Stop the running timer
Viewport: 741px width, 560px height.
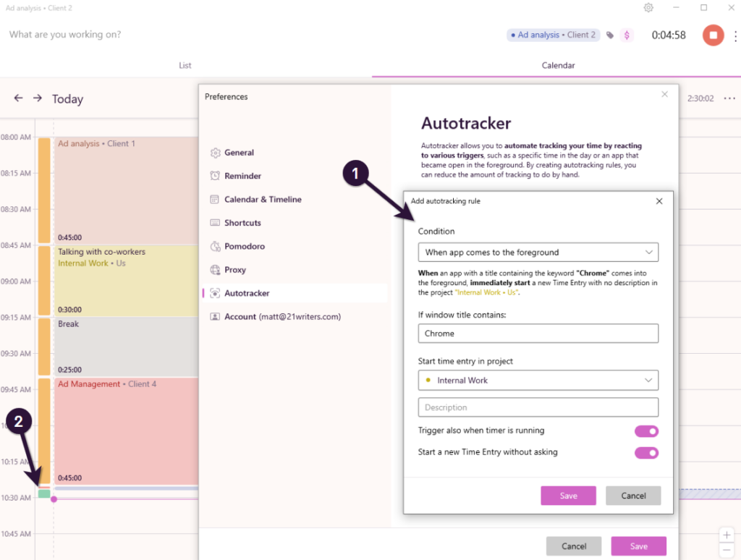point(712,35)
